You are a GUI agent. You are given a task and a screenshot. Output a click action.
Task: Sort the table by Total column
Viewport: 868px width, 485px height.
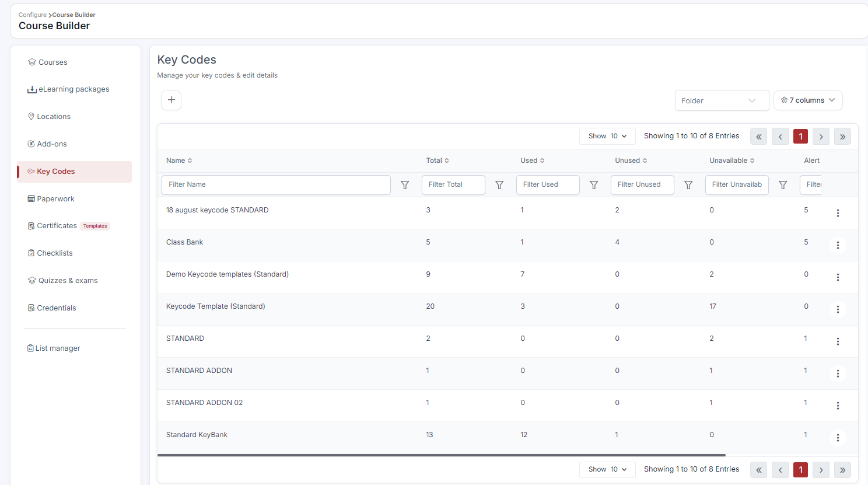(437, 160)
